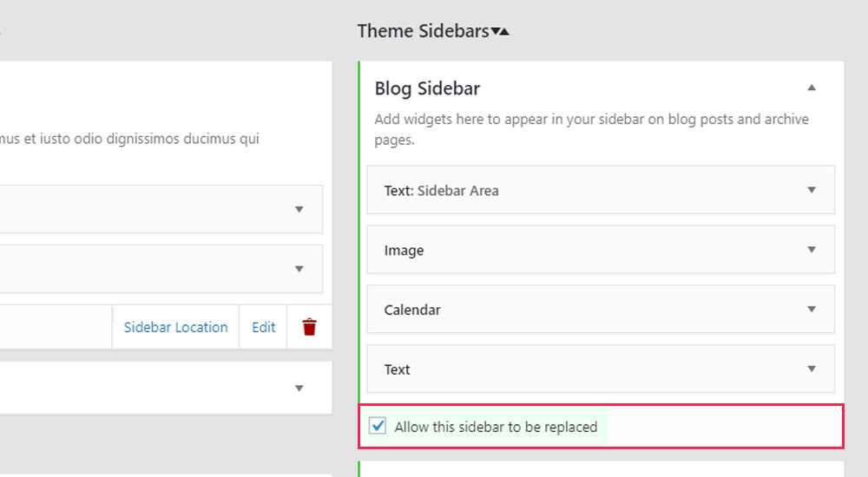Expand the collapsed sidebar below the Edit row
Viewport: 868px width, 477px height.
coord(299,388)
